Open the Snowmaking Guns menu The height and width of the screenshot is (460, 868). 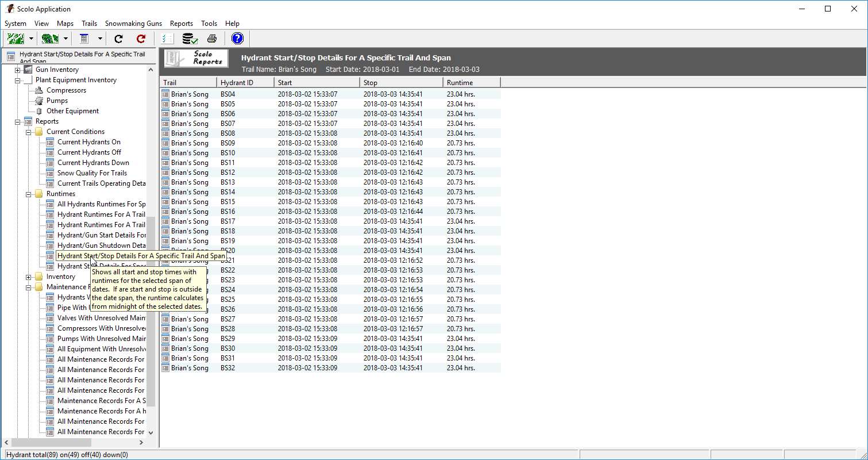coord(133,24)
